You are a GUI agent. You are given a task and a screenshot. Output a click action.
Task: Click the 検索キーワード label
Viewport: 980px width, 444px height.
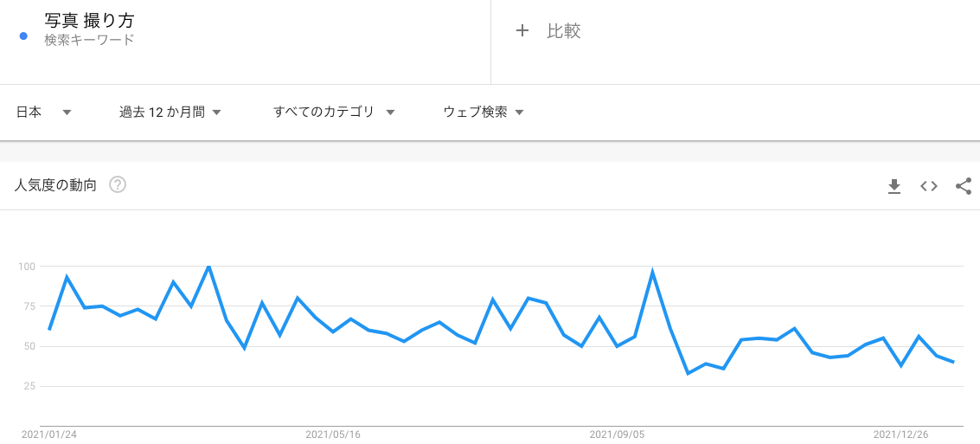click(x=89, y=40)
